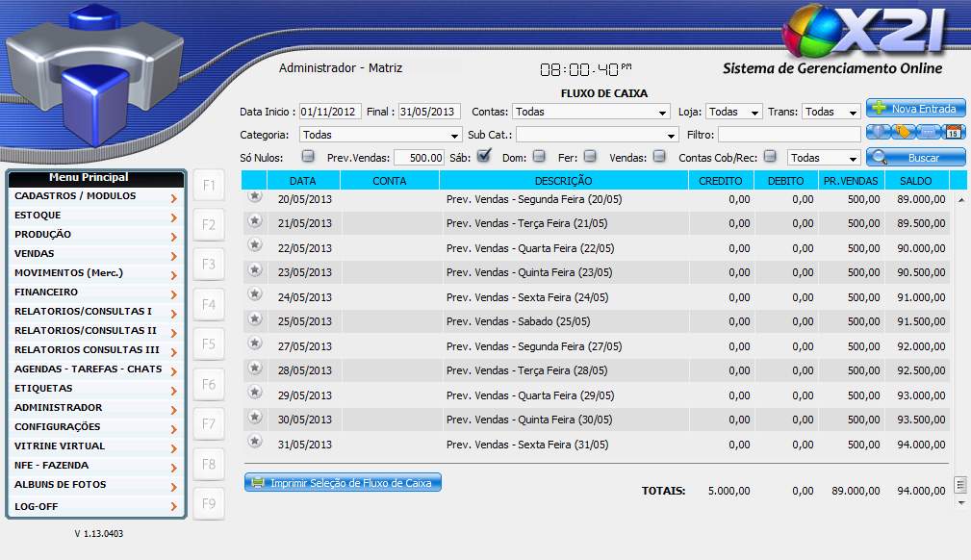Open the Contas dropdown
Screen dimensions: 971x560
(x=591, y=112)
